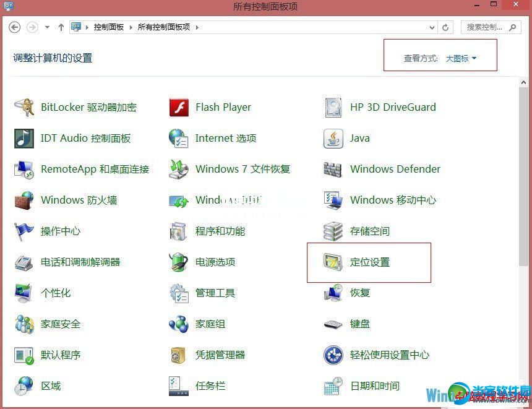This screenshot has width=532, height=409.
Task: Open 操作中心 flag icon
Action: click(x=24, y=231)
